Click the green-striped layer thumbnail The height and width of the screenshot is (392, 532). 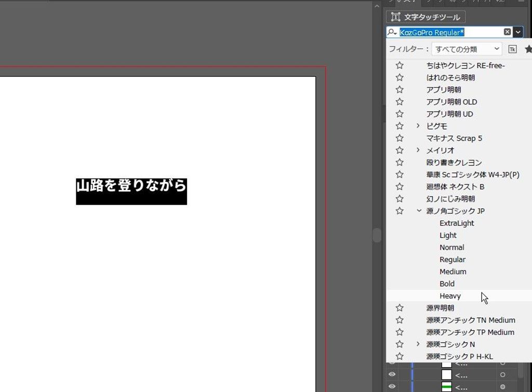coord(446,387)
